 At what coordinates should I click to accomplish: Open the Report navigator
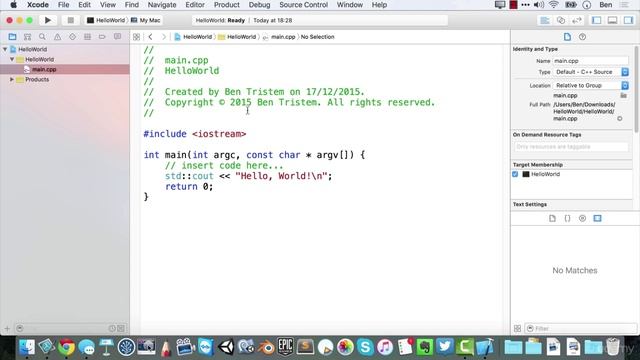(117, 37)
